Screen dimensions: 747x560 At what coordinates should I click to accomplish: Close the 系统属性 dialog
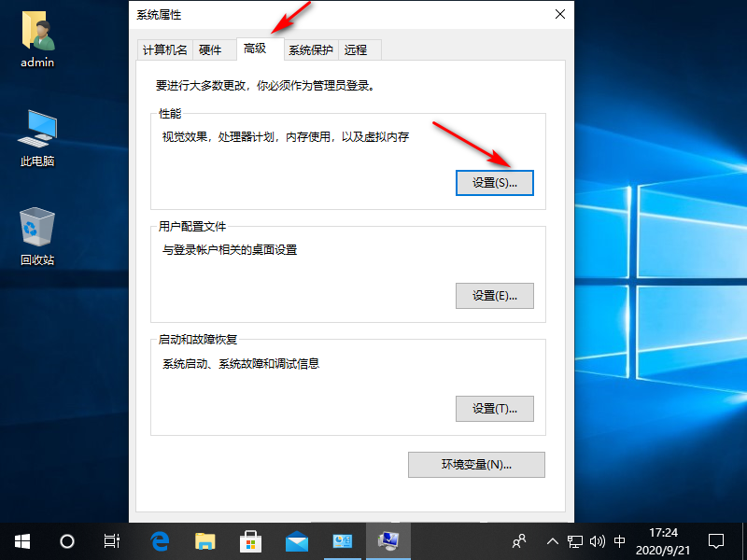click(x=560, y=14)
